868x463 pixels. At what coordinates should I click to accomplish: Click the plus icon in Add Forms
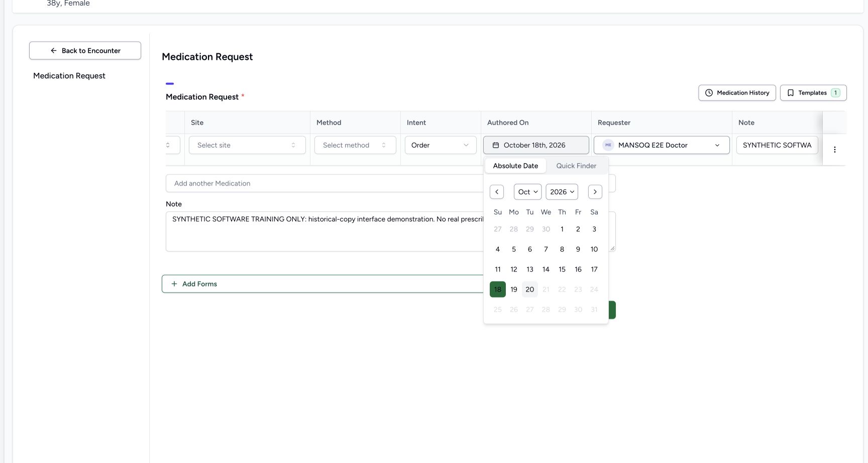(174, 284)
